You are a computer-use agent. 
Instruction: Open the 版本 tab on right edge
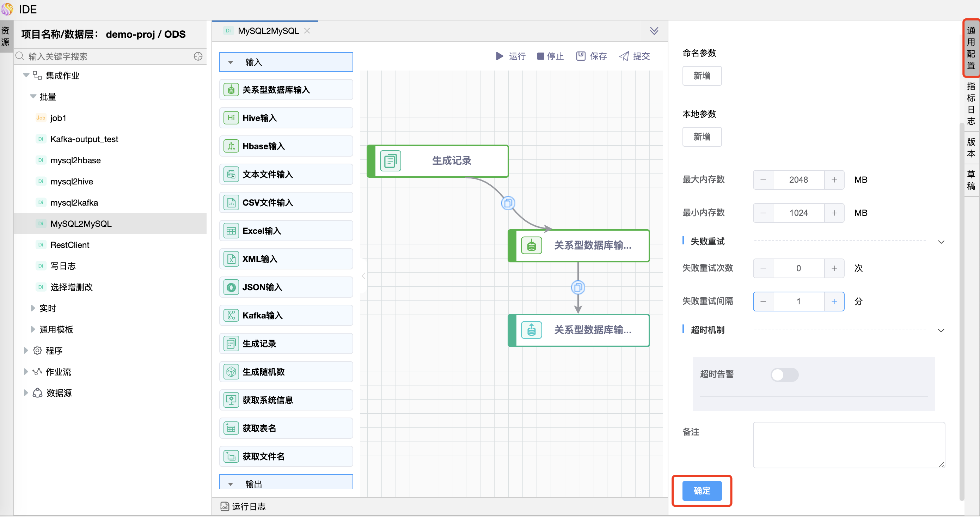point(970,148)
